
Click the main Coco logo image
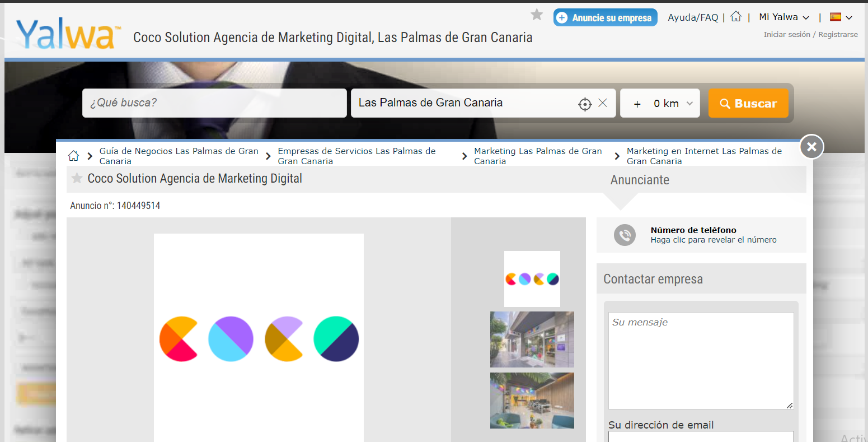(259, 338)
